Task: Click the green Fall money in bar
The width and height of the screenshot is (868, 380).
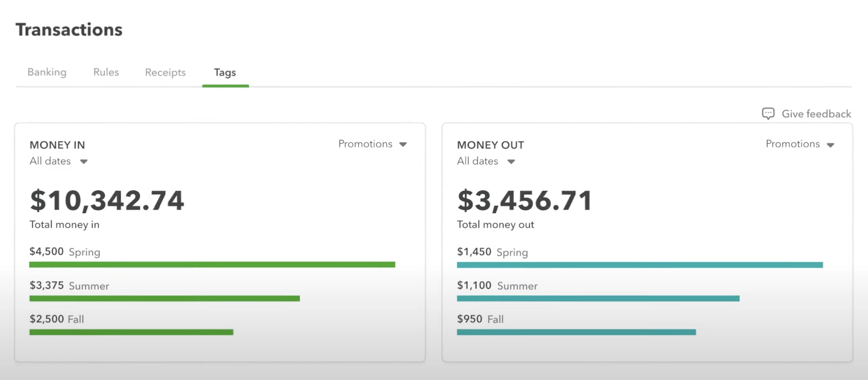Action: pos(131,332)
